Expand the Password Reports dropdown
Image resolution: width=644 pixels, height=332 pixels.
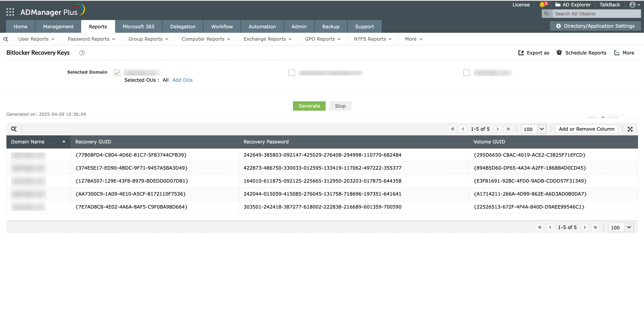tap(91, 39)
